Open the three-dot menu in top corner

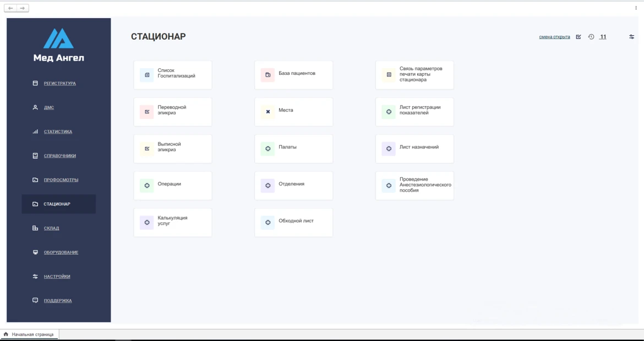click(636, 8)
